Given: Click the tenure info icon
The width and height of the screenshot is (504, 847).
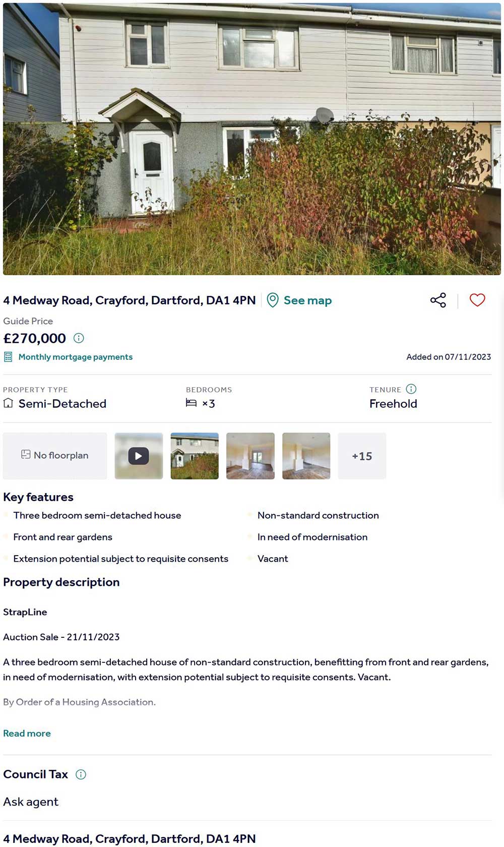Looking at the screenshot, I should pyautogui.click(x=411, y=389).
